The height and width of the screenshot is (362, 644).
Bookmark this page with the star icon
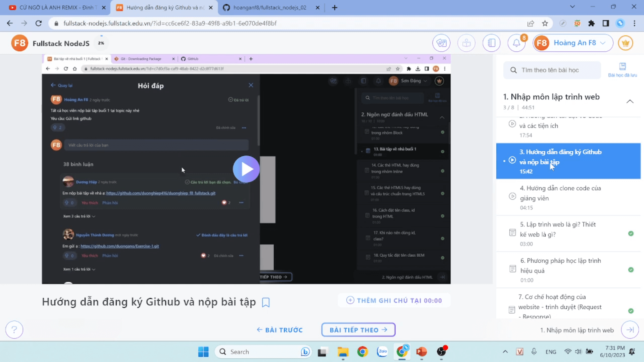(545, 23)
